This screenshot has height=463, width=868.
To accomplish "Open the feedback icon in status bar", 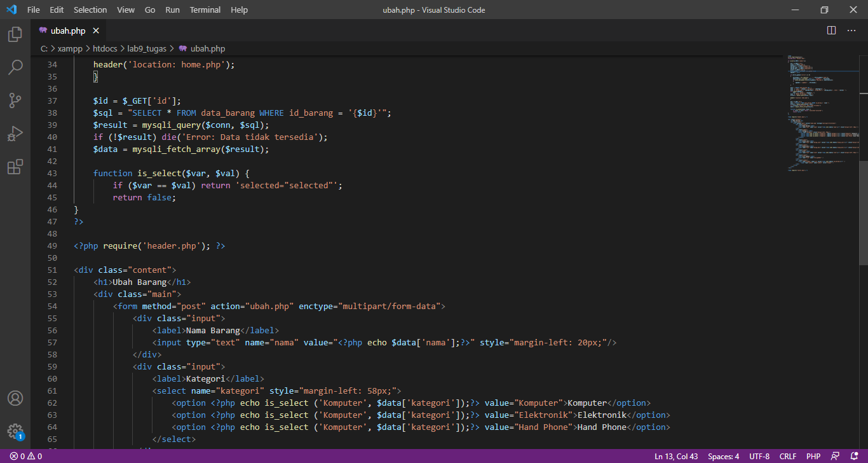I will click(x=836, y=456).
